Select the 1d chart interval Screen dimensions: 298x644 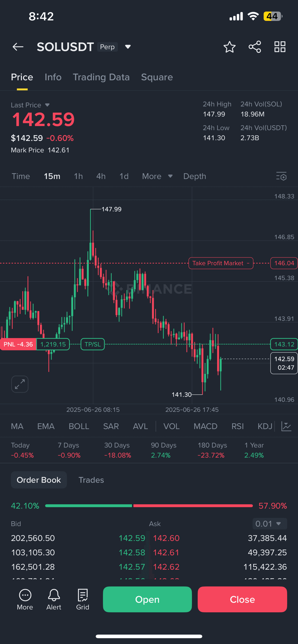pos(124,176)
